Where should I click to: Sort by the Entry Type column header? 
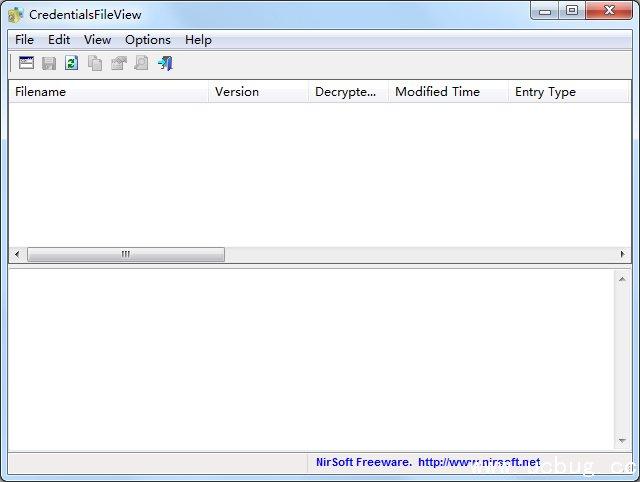569,92
